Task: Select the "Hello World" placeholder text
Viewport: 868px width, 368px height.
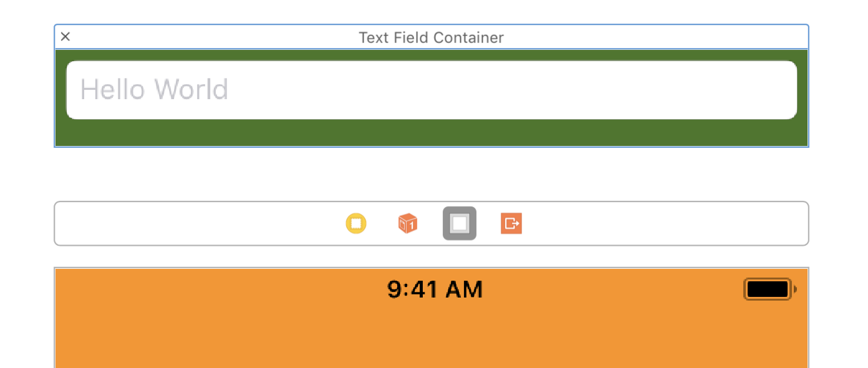Action: point(154,90)
